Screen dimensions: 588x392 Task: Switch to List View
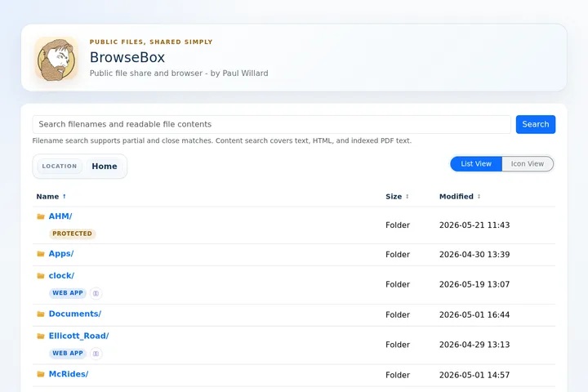[476, 164]
